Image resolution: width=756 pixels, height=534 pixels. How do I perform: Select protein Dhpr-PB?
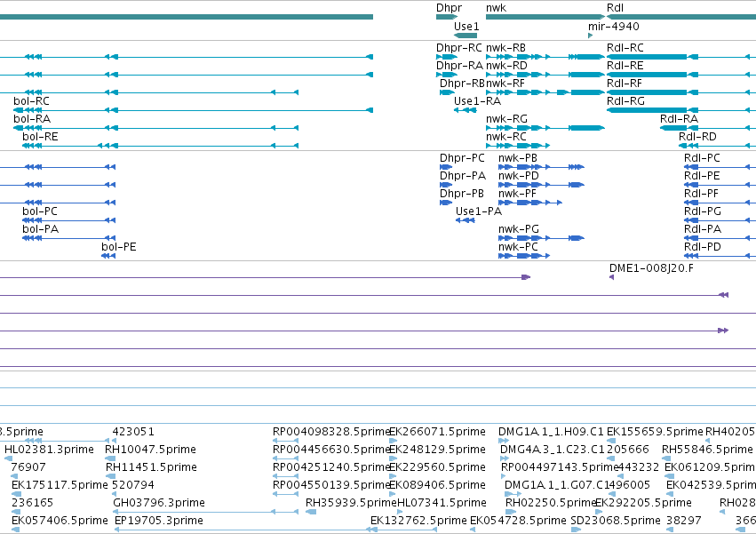446,203
